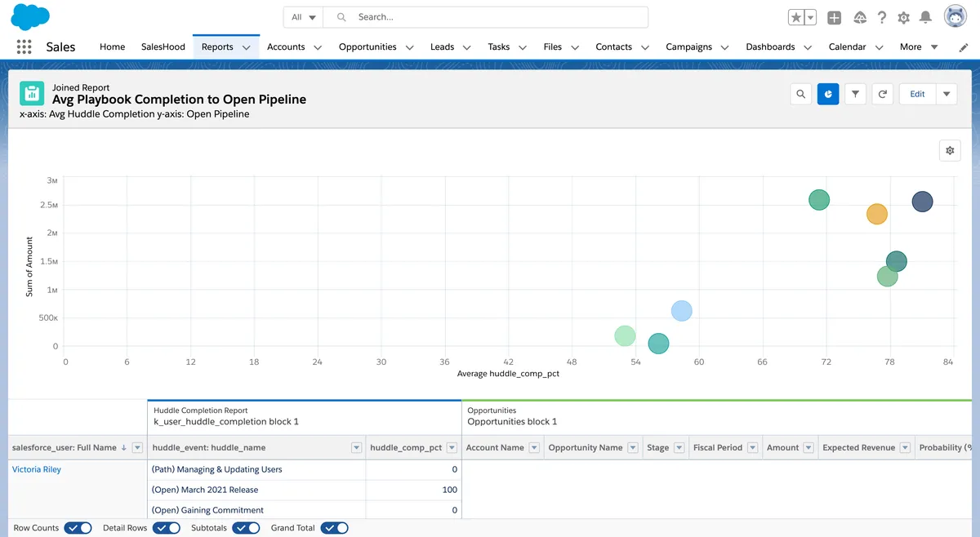Expand the Accounts tab chevron
Screen dimensions: 980x537
tap(318, 47)
